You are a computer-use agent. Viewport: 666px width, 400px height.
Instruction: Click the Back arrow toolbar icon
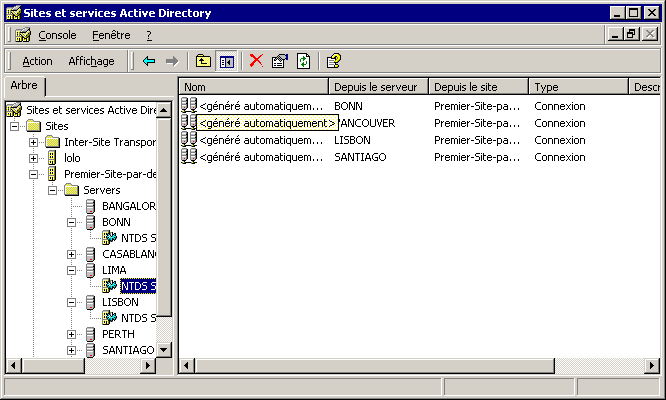click(149, 61)
